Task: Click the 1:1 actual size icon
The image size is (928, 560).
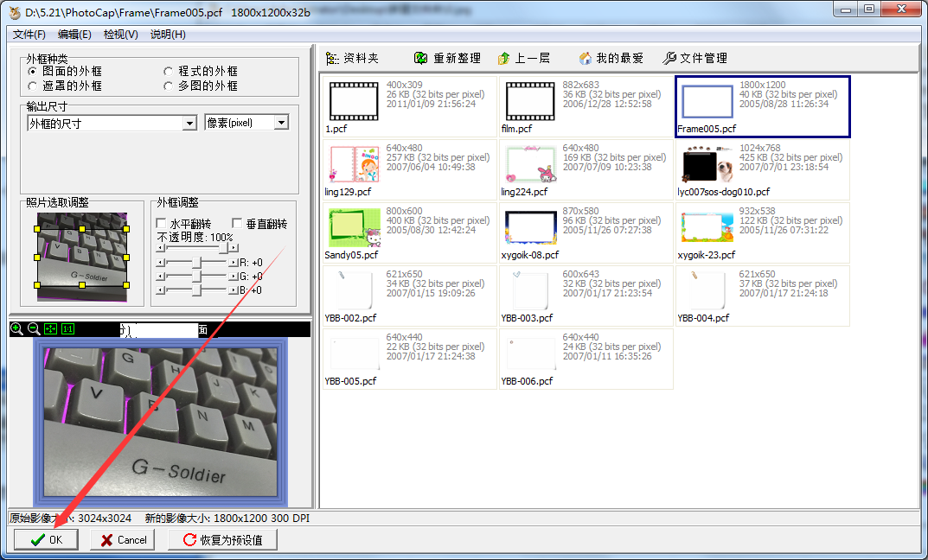Action: 67,328
